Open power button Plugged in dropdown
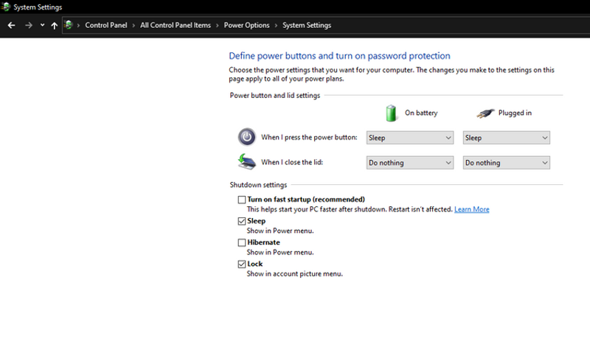The height and width of the screenshot is (364, 590). pos(506,138)
